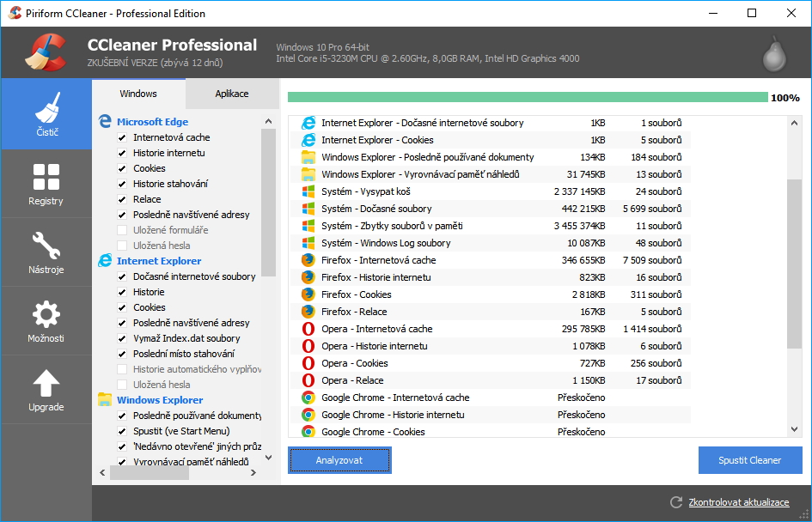Click the Piriform pear icon
The height and width of the screenshot is (522, 812).
(774, 54)
